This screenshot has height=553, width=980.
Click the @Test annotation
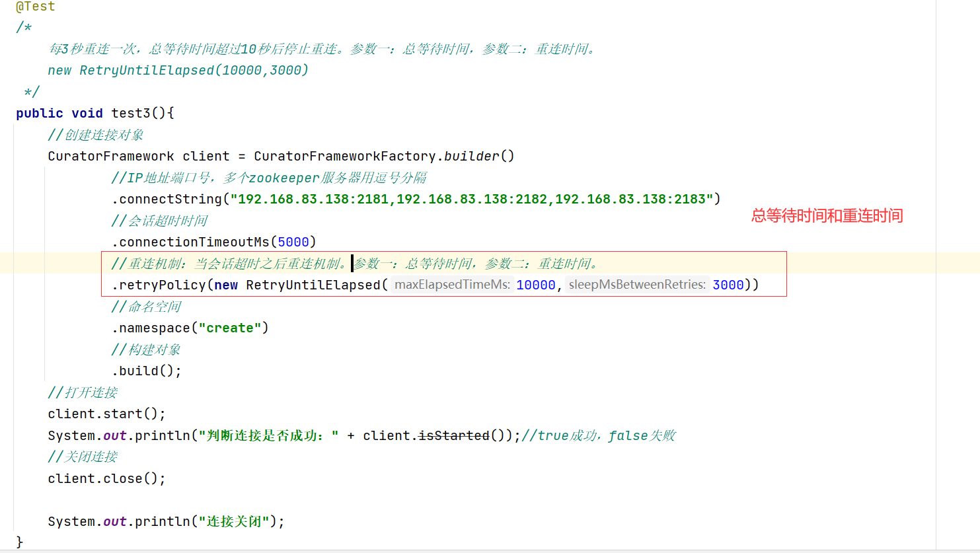pyautogui.click(x=36, y=7)
